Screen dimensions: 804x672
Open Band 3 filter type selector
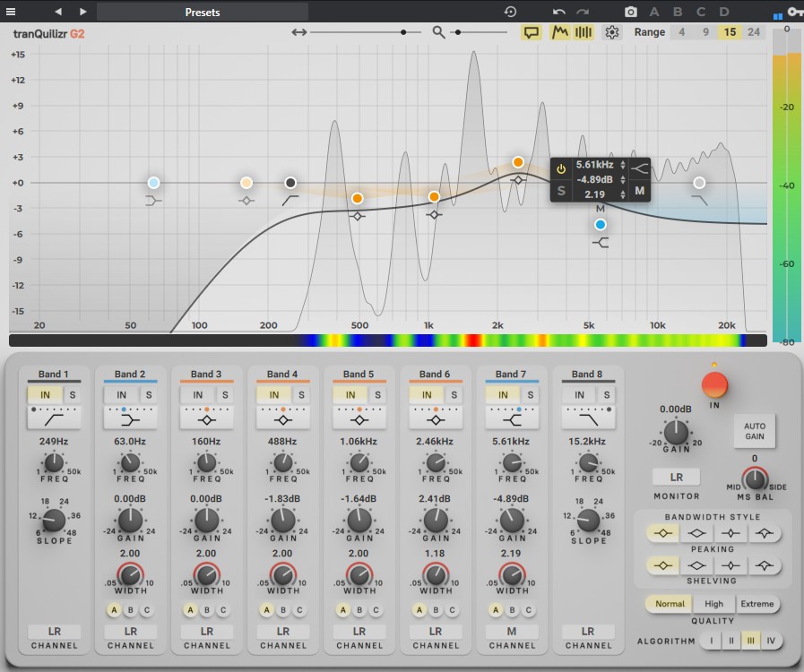[207, 420]
